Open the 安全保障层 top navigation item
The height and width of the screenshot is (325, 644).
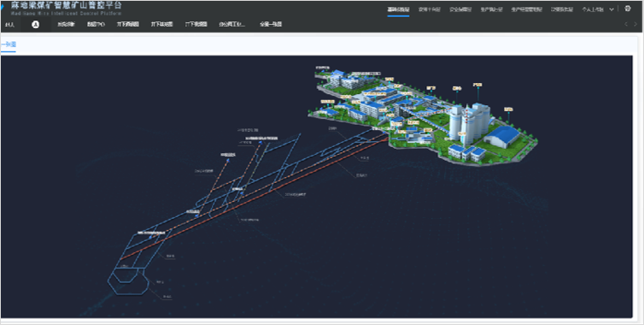tap(460, 9)
